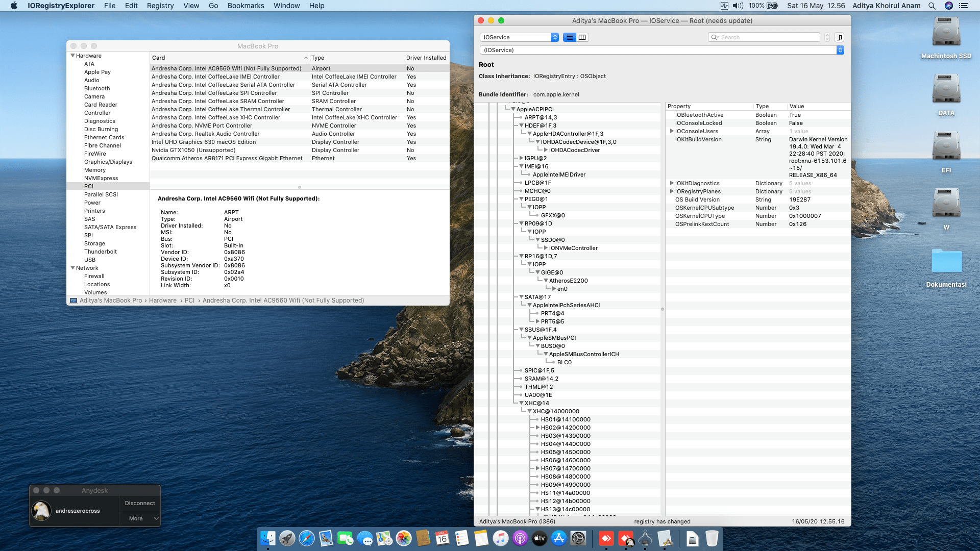Open Photos from the Dock

(x=404, y=538)
